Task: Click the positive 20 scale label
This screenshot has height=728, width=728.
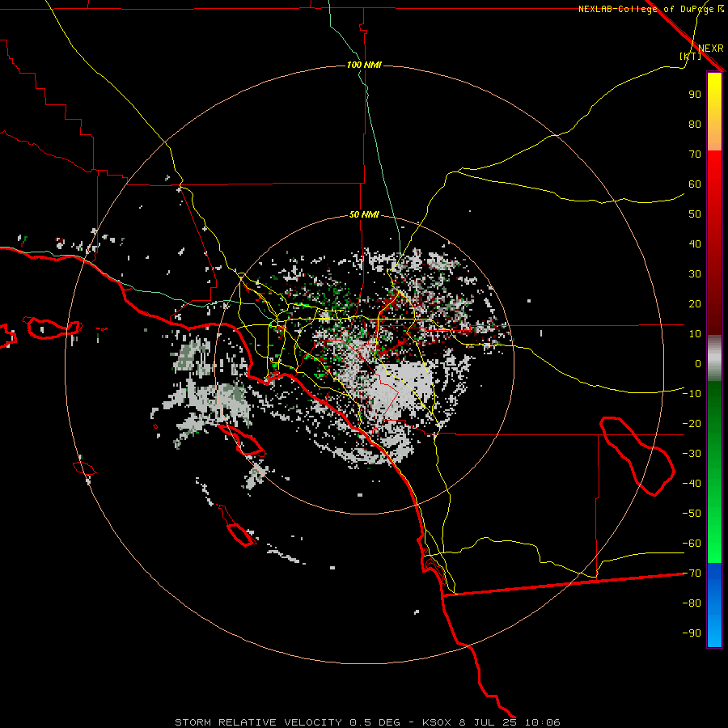Action: click(x=695, y=303)
